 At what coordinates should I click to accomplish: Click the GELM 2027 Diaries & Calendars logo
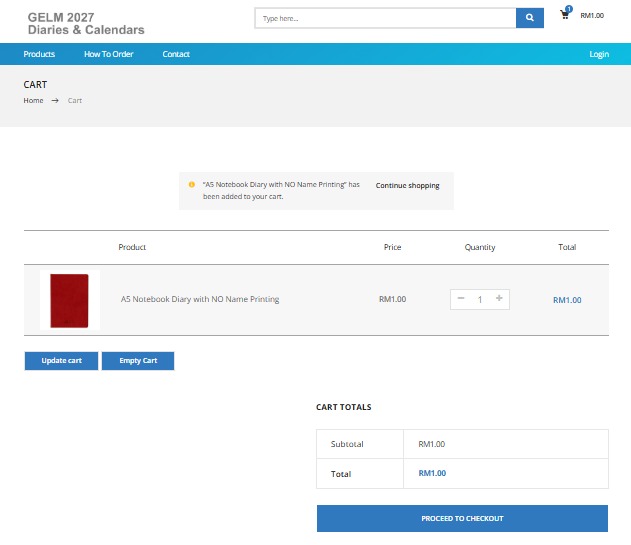click(86, 23)
